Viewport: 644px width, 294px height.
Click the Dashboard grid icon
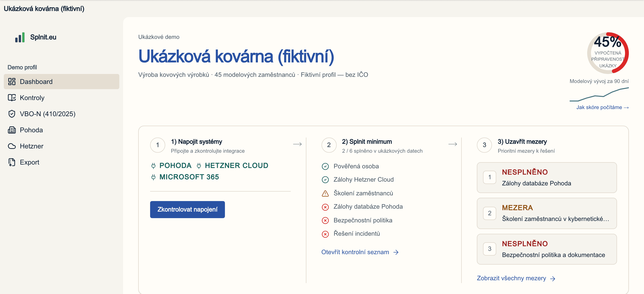12,82
